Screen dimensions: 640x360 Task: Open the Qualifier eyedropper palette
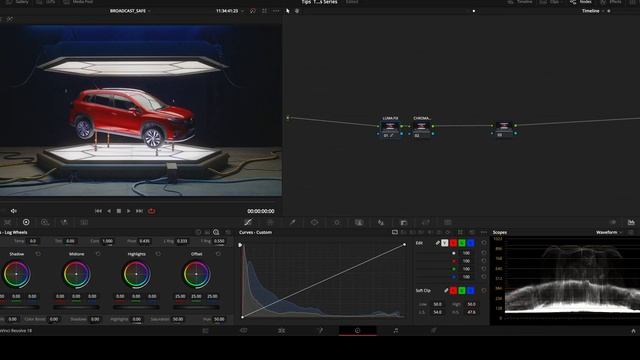pos(292,222)
